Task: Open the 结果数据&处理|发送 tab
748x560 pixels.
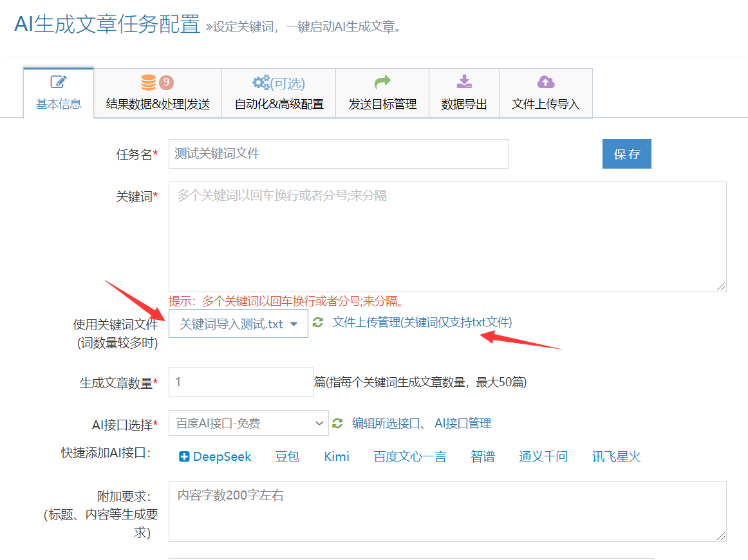Action: pyautogui.click(x=158, y=104)
